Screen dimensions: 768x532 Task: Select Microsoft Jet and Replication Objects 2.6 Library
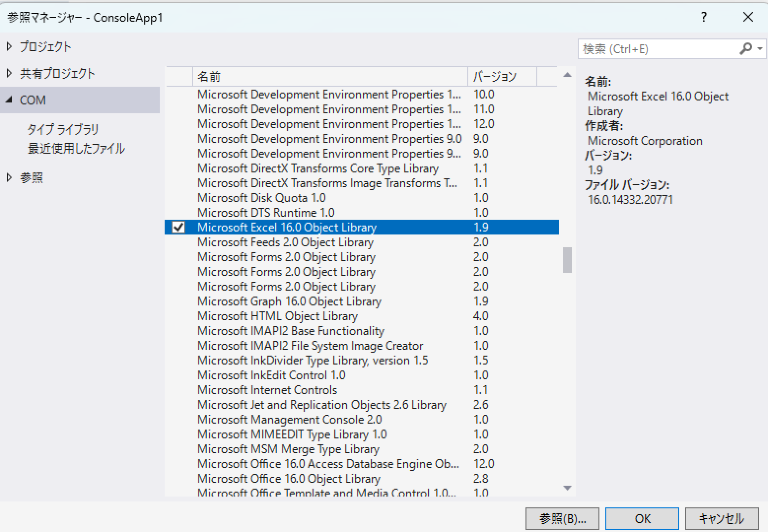(362, 404)
